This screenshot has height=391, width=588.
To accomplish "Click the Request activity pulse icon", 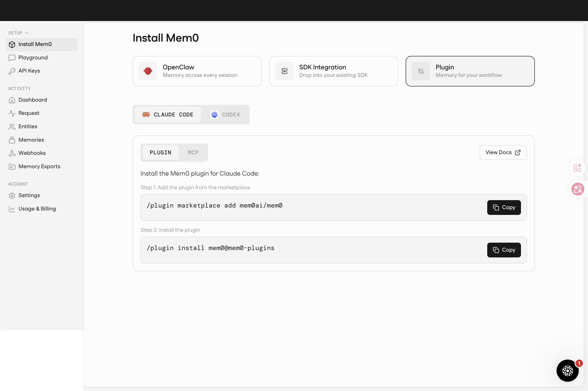I will 12,113.
